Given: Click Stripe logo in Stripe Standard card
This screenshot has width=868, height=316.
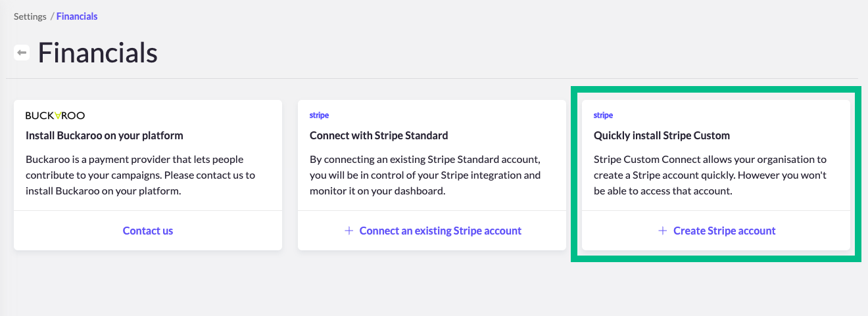Looking at the screenshot, I should (x=319, y=116).
